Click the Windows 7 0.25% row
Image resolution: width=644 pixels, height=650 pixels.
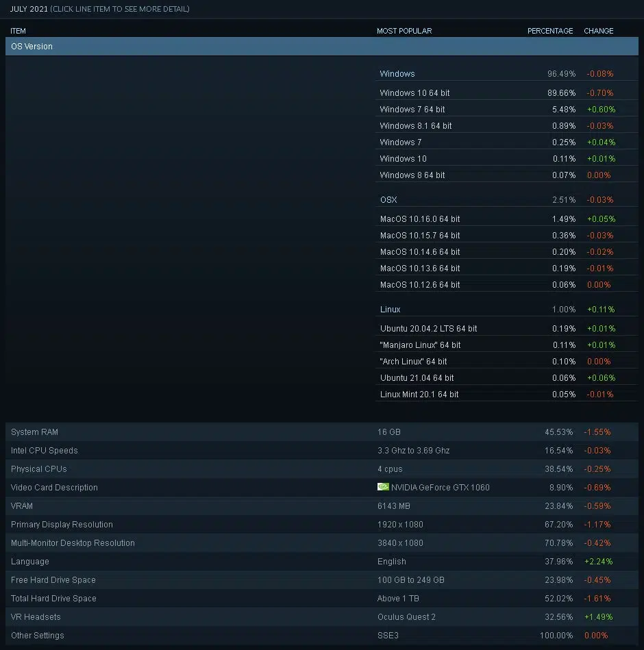(x=507, y=142)
